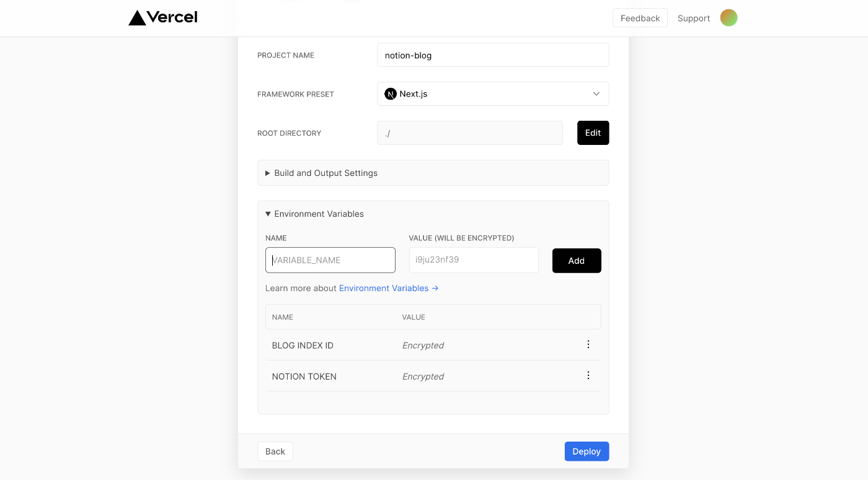Viewport: 868px width, 480px height.
Task: Click the variable NAME input field
Action: coord(330,260)
